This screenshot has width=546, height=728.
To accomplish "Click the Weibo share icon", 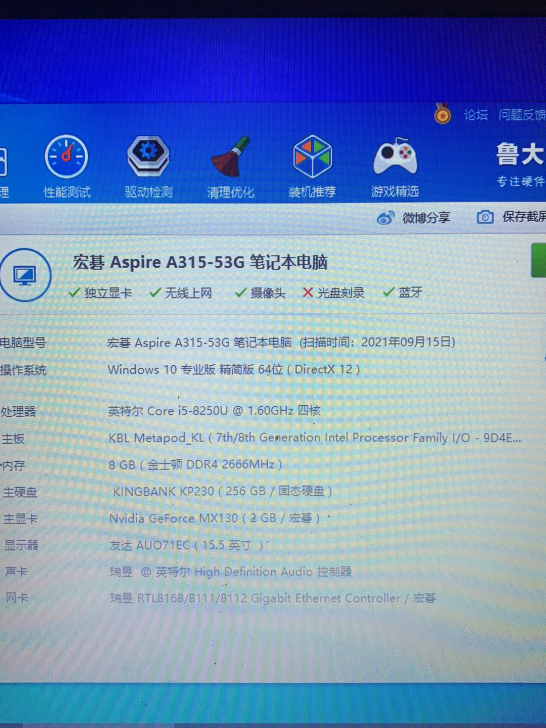I will click(x=385, y=218).
